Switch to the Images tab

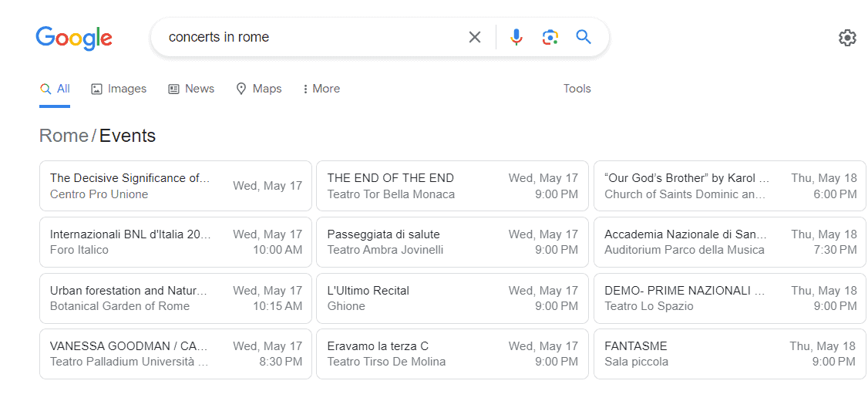[119, 89]
